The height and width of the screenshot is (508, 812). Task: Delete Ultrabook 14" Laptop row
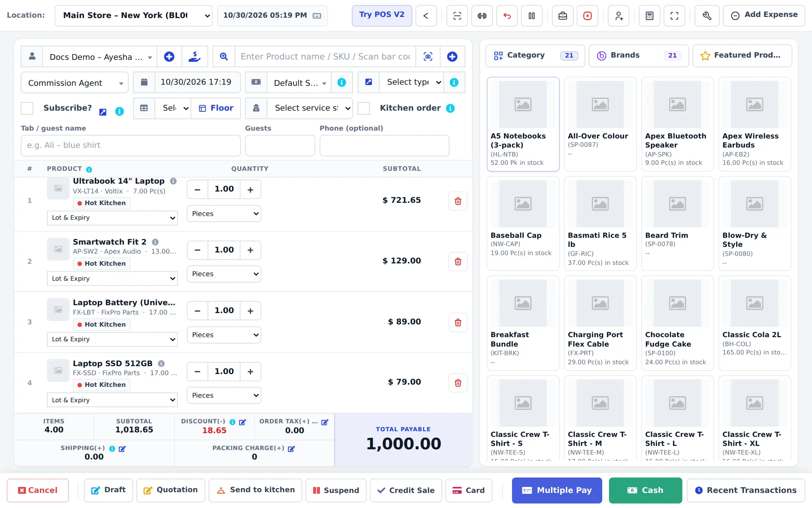pyautogui.click(x=458, y=201)
